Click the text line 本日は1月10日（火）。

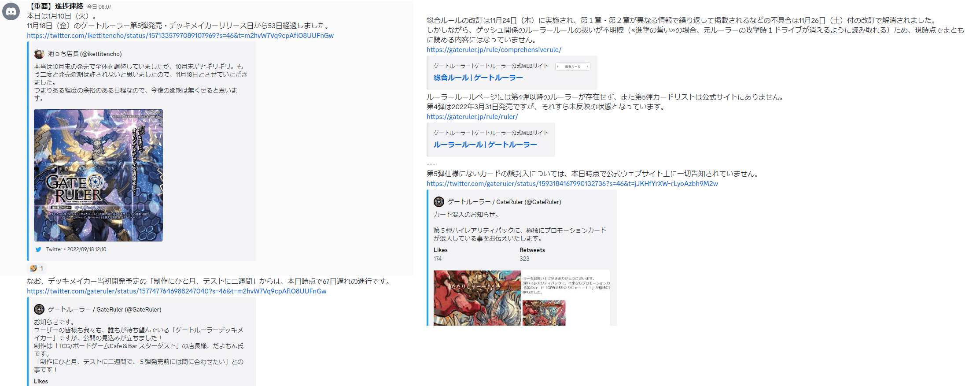62,16
